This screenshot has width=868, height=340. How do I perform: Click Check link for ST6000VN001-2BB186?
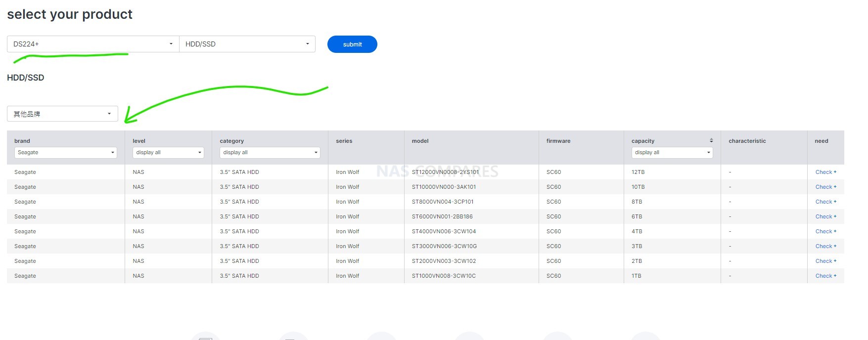826,216
